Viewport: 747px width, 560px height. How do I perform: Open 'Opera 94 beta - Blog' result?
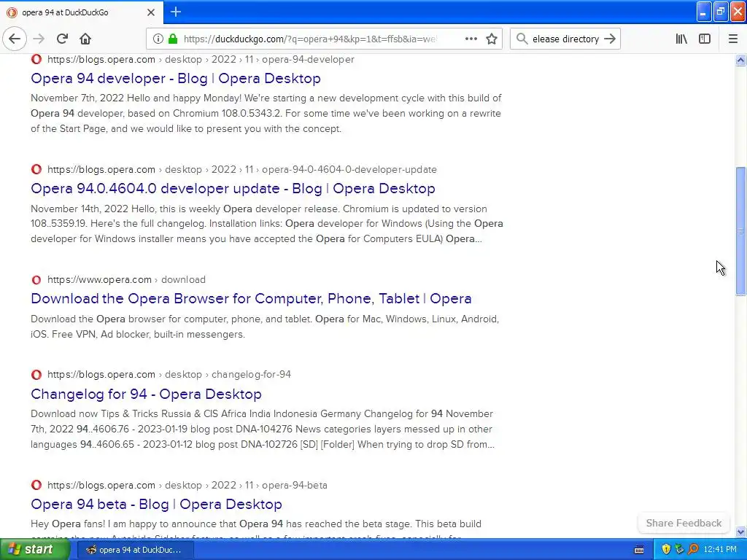(156, 504)
